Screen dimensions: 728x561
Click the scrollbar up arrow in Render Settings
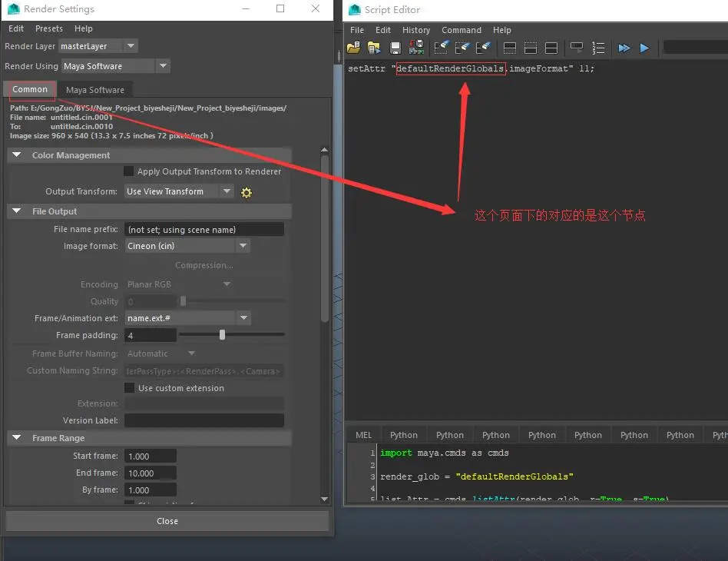[325, 150]
